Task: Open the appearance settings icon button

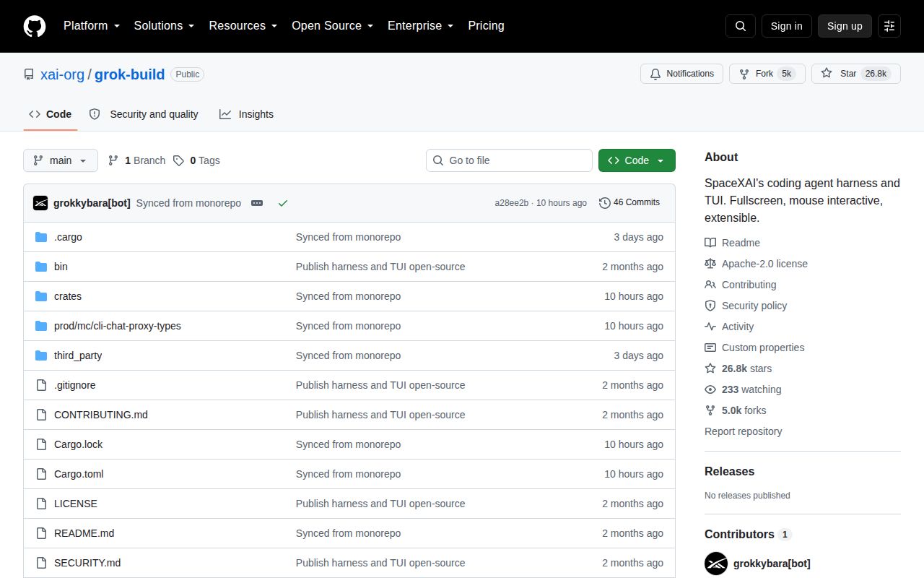Action: tap(889, 26)
